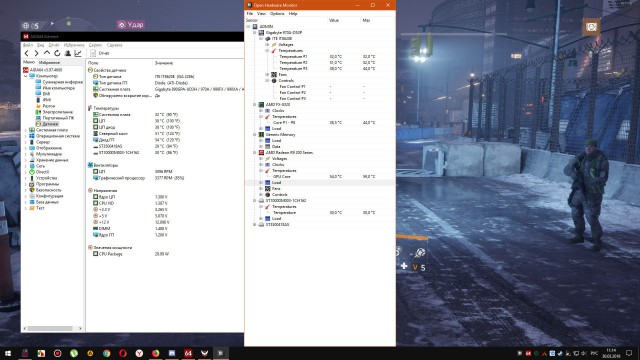Open Вид menu in AIDA64
The height and width of the screenshot is (360, 640).
pyautogui.click(x=40, y=45)
